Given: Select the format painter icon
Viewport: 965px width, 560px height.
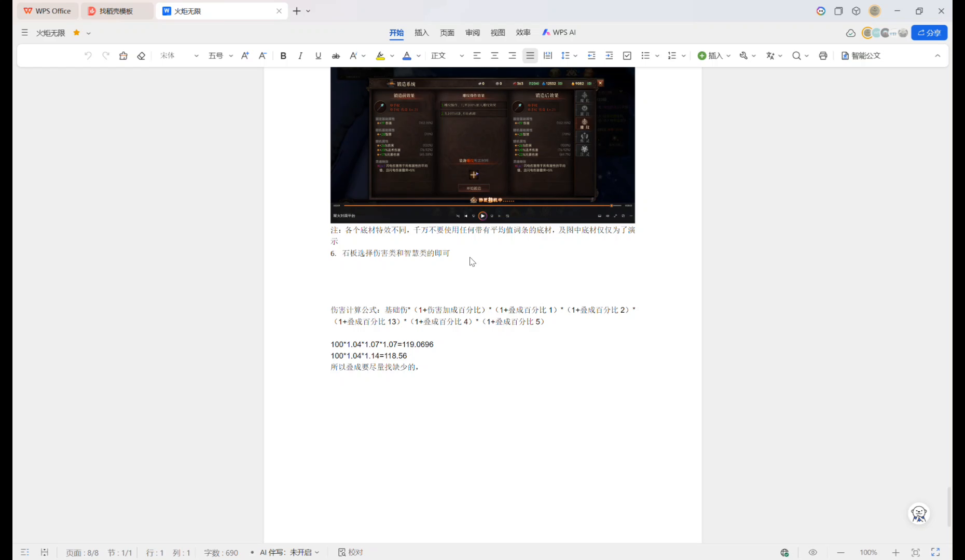Looking at the screenshot, I should (123, 55).
